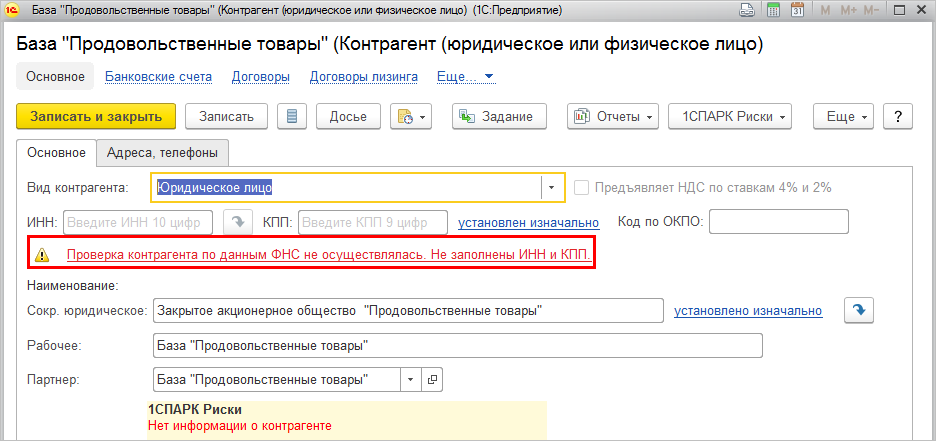This screenshot has width=936, height=441.
Task: Open the Отчеты dropdown menu
Action: point(613,116)
